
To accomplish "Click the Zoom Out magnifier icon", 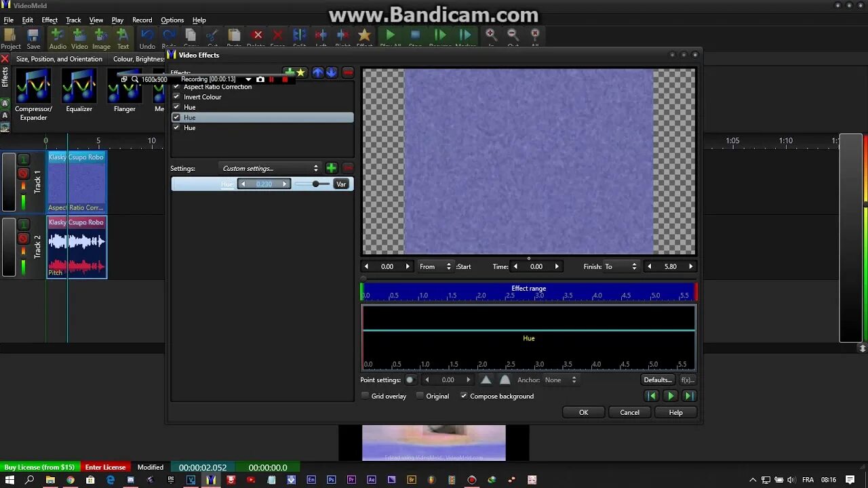I will (513, 35).
